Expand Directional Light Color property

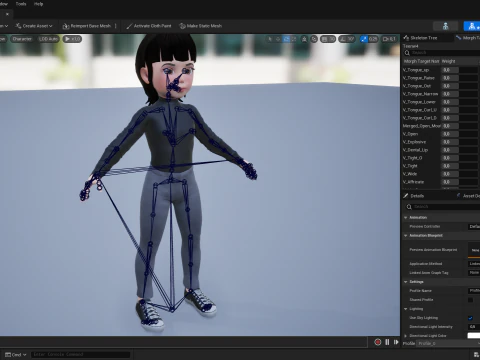(x=406, y=336)
